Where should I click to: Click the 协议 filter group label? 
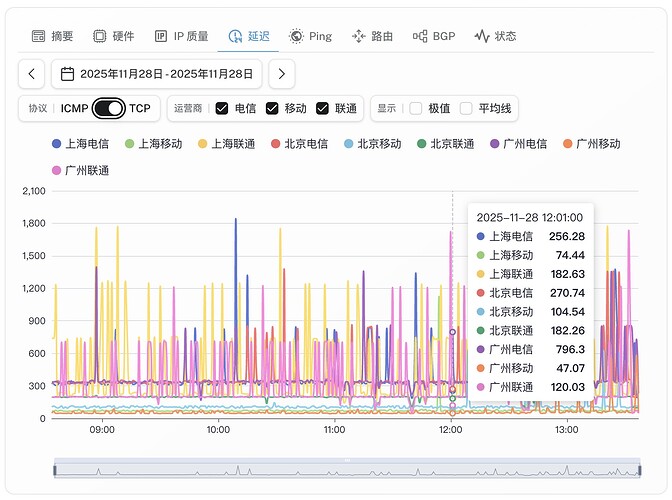pos(38,108)
